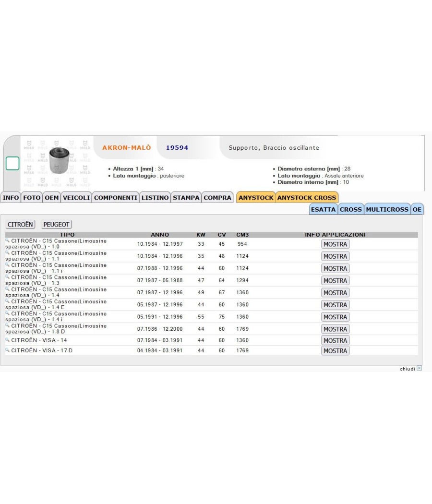Click magnifier icon beside VISA 17 D row
Screen dimensions: 432x504
click(7, 350)
